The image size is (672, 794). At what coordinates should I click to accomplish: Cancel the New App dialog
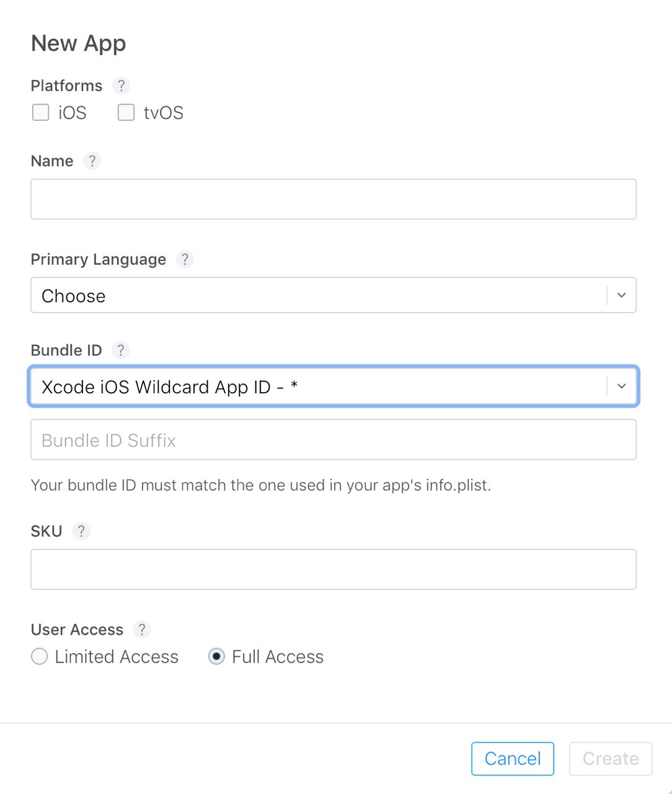(513, 759)
